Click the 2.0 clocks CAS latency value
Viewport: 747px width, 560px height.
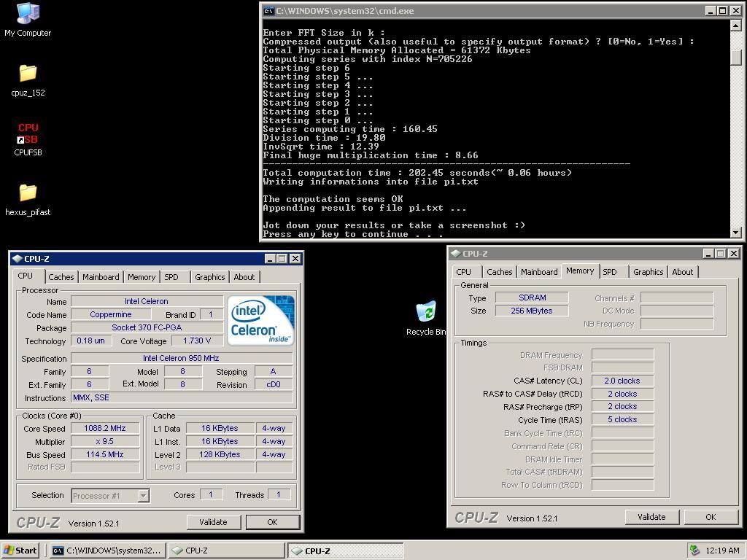[x=622, y=381]
